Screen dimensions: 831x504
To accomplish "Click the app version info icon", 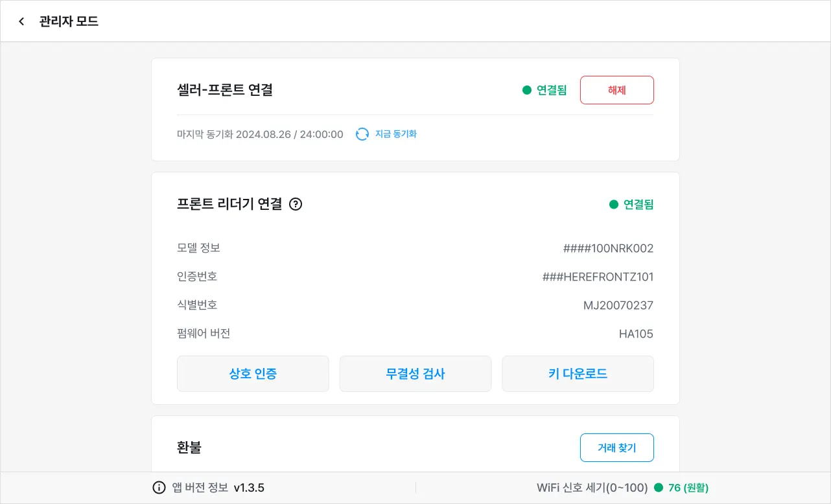I will pyautogui.click(x=159, y=488).
